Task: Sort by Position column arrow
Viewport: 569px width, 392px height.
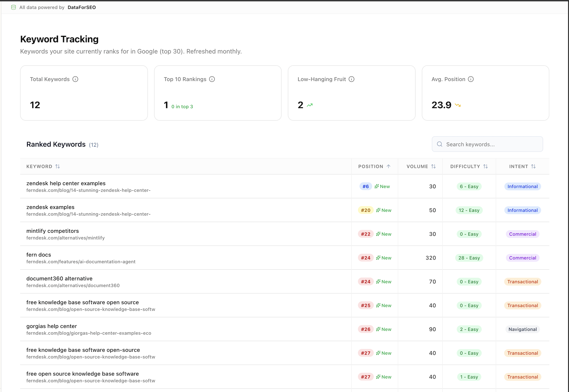Action: tap(389, 166)
